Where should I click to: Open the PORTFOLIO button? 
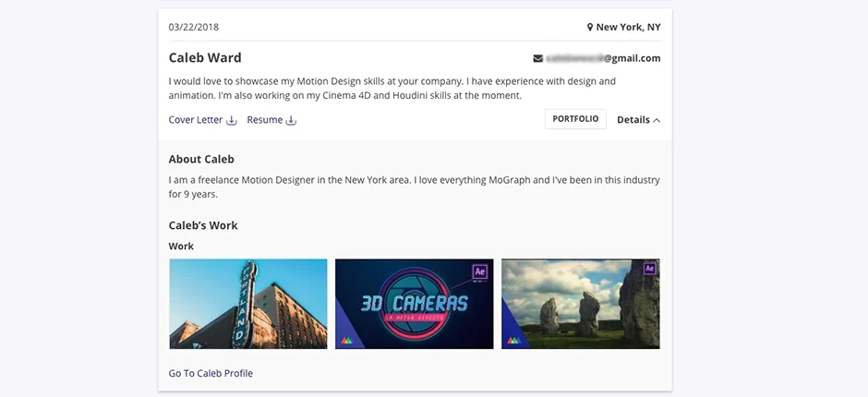coord(575,119)
